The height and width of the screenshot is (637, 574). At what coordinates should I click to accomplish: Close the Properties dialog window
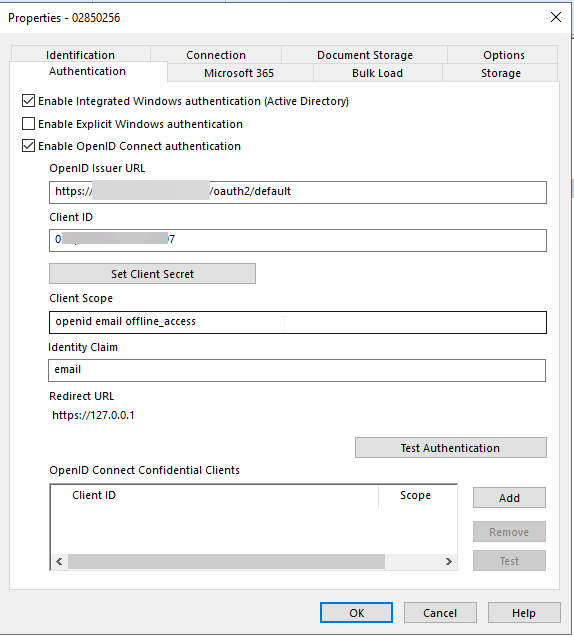(x=556, y=17)
